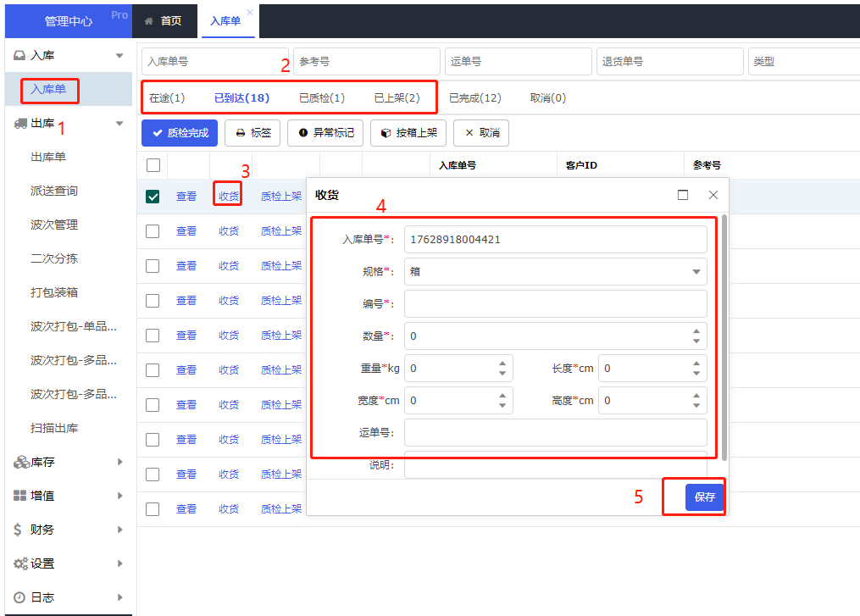This screenshot has height=616, width=860.
Task: Tick the checkbox in the last table row
Action: pos(153,509)
